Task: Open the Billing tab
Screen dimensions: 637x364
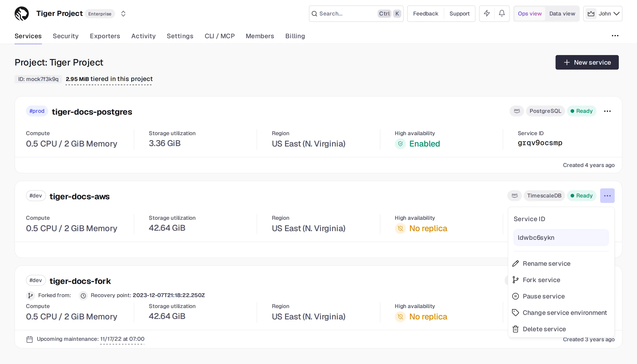Action: coord(295,36)
